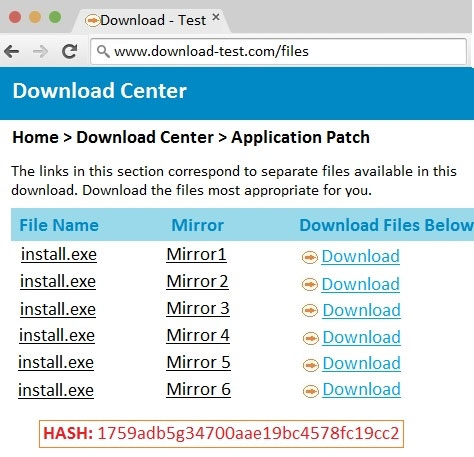The width and height of the screenshot is (474, 457).
Task: Click the orange arrow icon beside Mirror 6 Download
Action: click(311, 391)
